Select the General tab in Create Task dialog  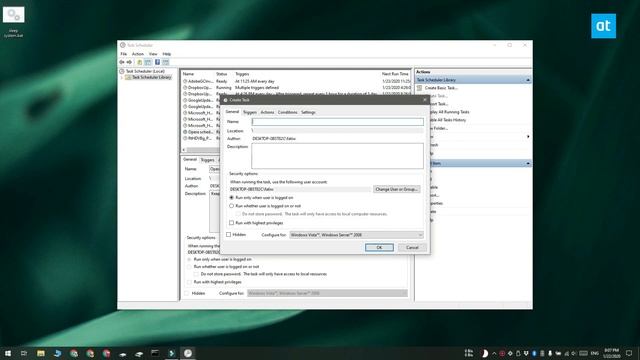click(x=232, y=112)
